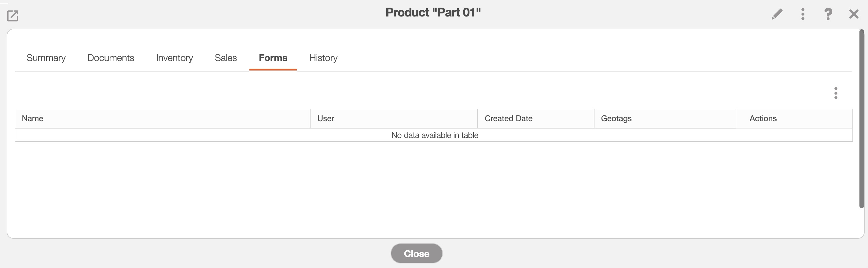Sort by the User column header
Image resolution: width=868 pixels, height=268 pixels.
(325, 118)
